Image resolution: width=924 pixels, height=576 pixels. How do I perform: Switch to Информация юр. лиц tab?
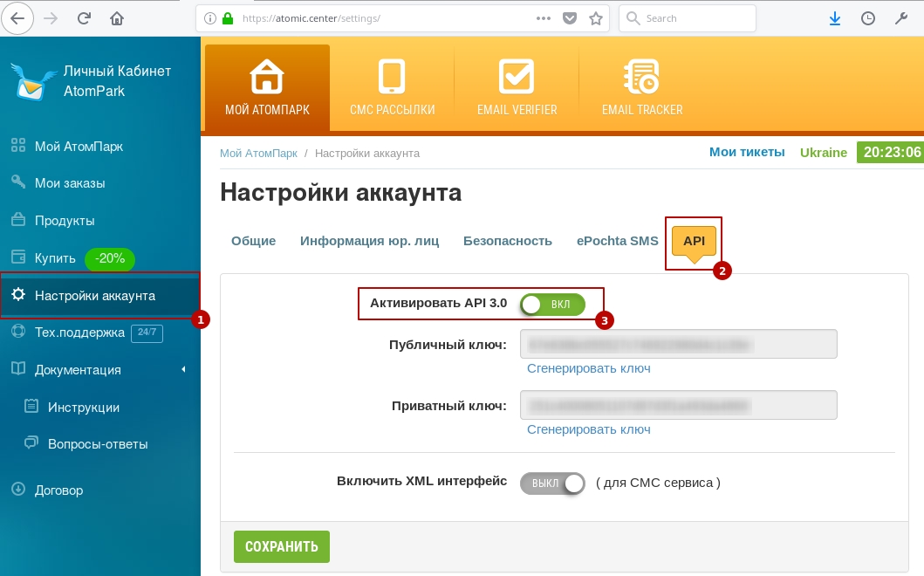[369, 241]
